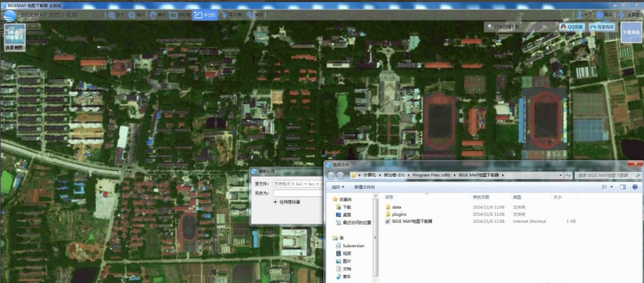This screenshot has height=283, width=644.
Task: Choose the 多边形 polygon selection tool
Action: 205,15
